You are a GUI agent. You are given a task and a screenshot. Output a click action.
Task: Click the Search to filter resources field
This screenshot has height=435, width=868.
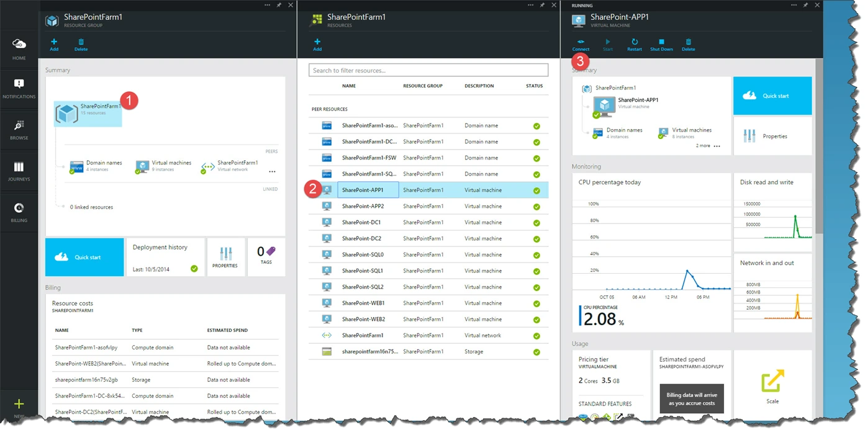pyautogui.click(x=428, y=70)
